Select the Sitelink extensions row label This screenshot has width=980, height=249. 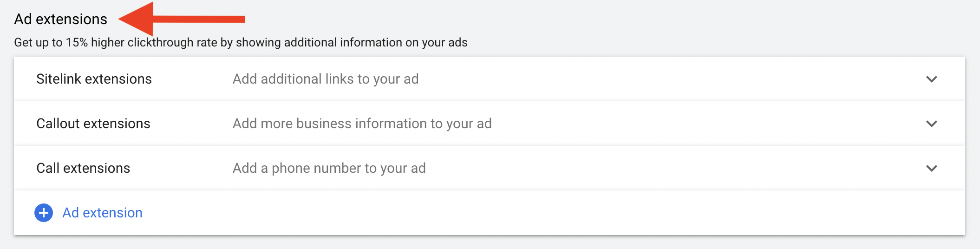[x=94, y=79]
